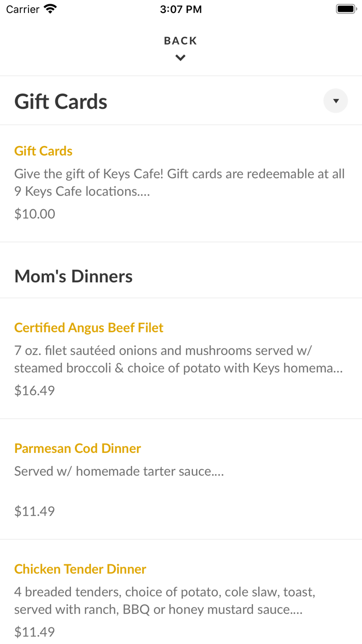
Task: Tap the Parmesan Cod Dinner description text
Action: (x=119, y=471)
